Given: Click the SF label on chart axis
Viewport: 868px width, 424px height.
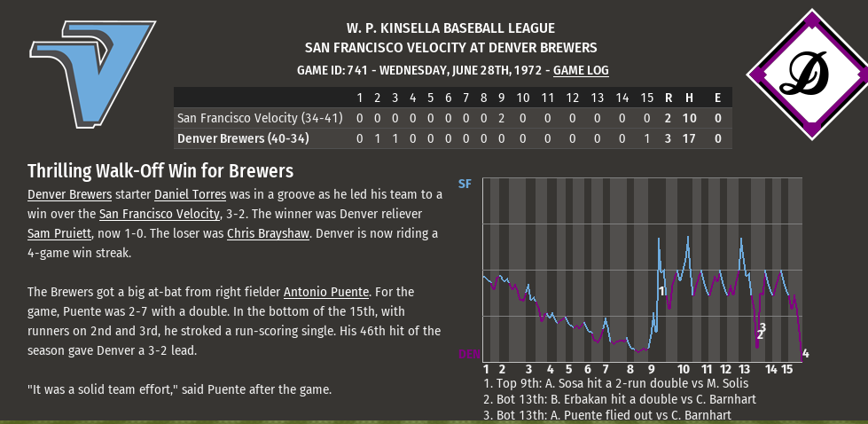Looking at the screenshot, I should pos(465,184).
